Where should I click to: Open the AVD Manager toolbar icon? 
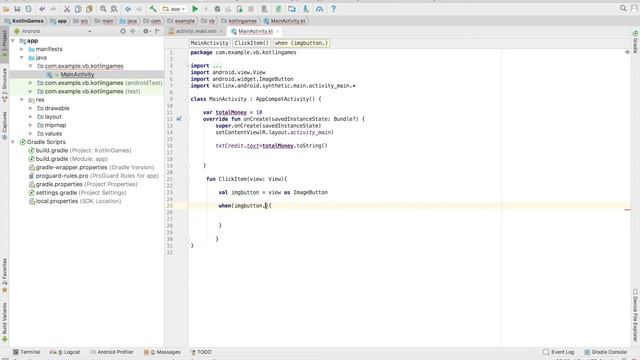[x=264, y=9]
